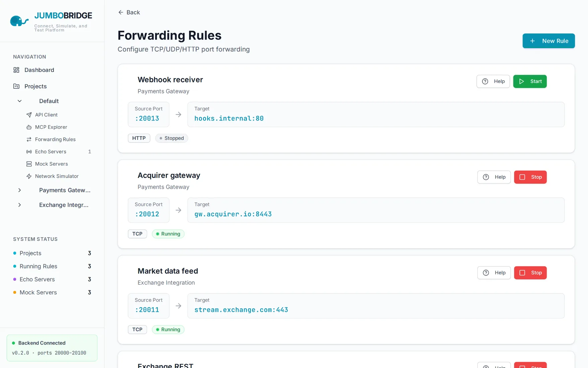Select the Default project label
Image resolution: width=588 pixels, height=368 pixels.
[49, 101]
